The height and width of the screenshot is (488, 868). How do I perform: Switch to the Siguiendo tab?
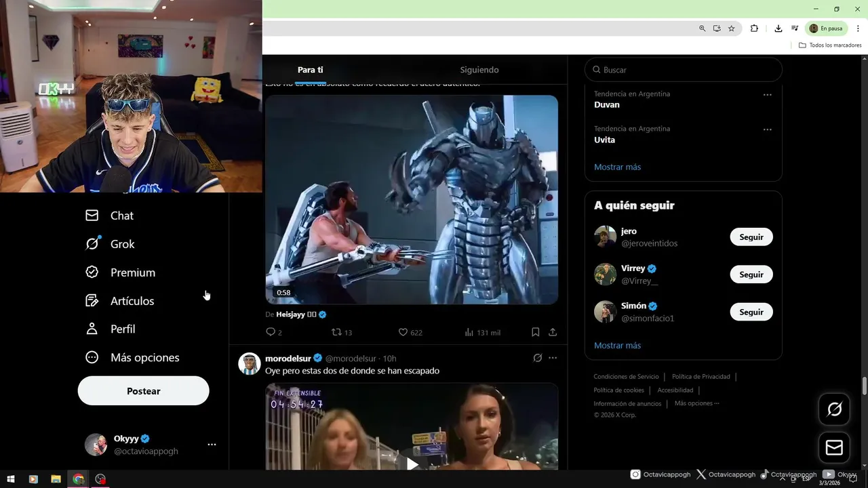[x=479, y=70]
